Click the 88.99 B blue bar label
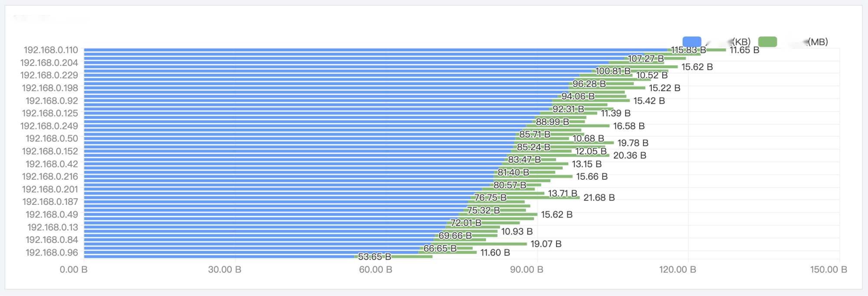868x296 pixels. tap(552, 122)
